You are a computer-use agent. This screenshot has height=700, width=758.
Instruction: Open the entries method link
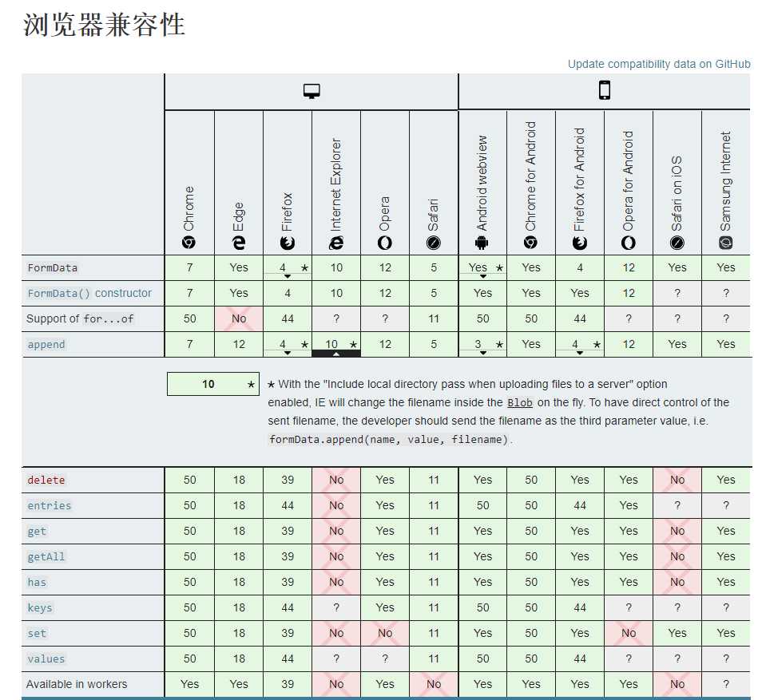pyautogui.click(x=50, y=506)
